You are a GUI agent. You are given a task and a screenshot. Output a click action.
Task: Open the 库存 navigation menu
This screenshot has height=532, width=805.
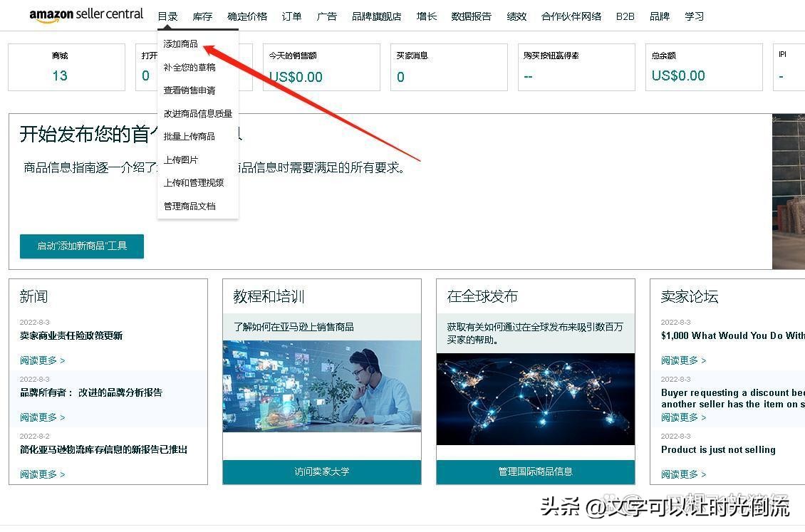[x=202, y=16]
